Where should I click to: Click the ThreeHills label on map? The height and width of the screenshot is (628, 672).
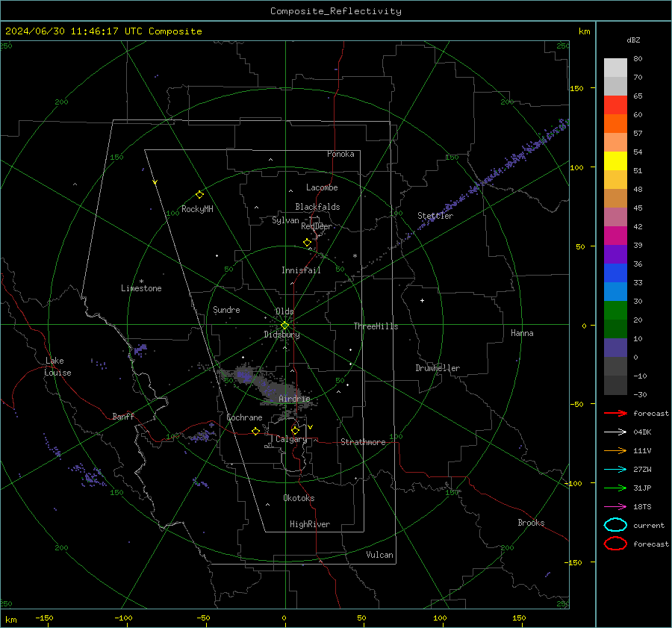(x=376, y=326)
